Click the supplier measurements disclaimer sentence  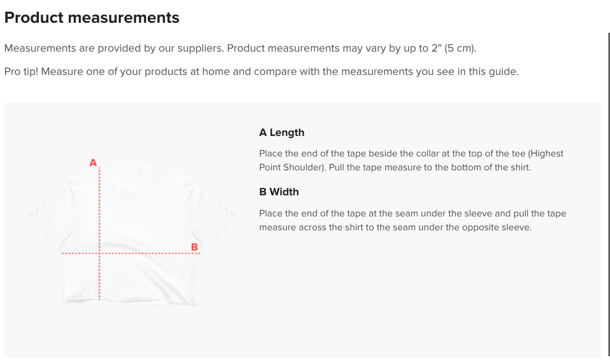(240, 48)
